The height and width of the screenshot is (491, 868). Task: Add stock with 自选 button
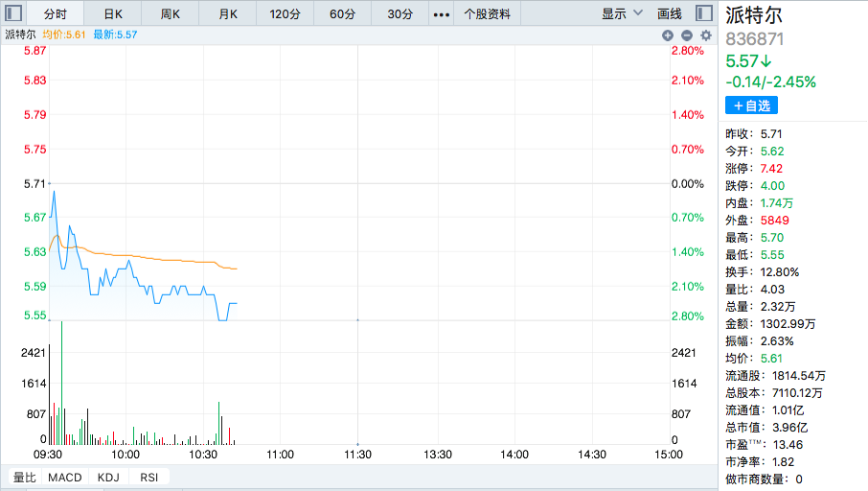(752, 105)
